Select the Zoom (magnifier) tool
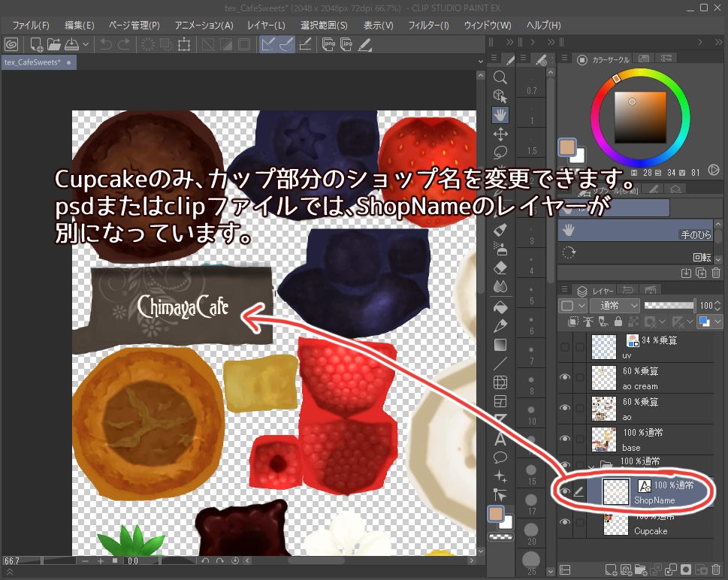728x580 pixels. [500, 77]
